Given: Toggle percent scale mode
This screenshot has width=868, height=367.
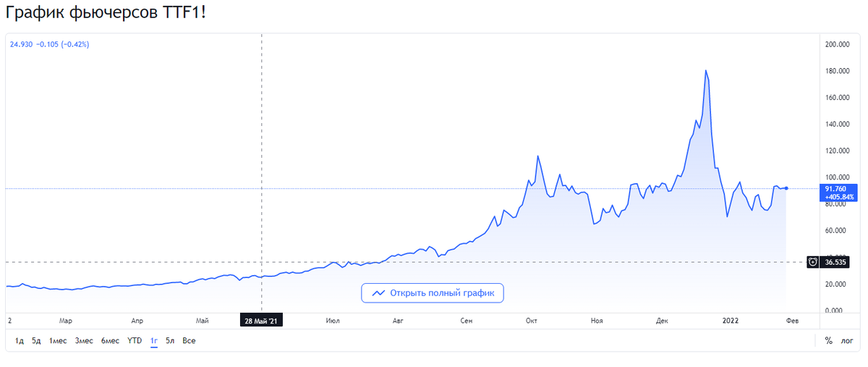Looking at the screenshot, I should click(829, 340).
